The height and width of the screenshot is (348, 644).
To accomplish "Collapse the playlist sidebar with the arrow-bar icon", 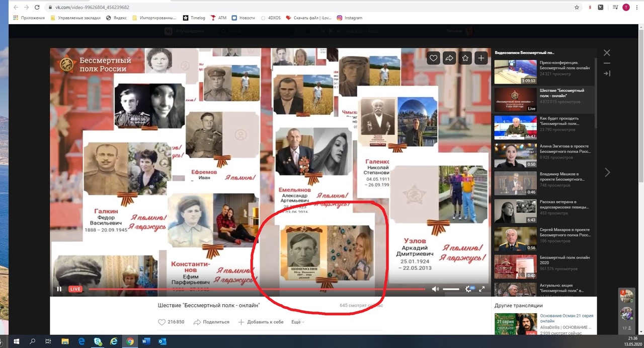I will (x=607, y=74).
